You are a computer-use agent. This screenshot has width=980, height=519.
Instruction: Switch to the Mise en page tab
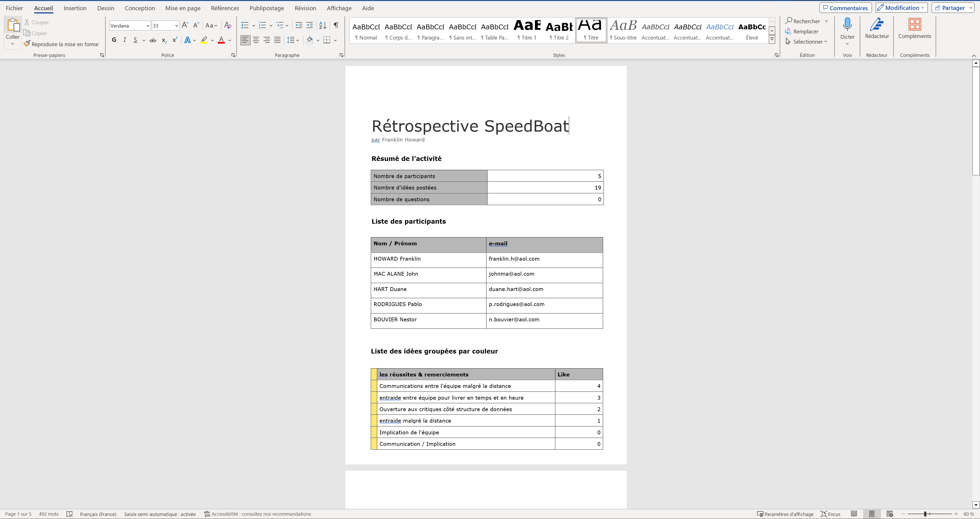click(183, 8)
